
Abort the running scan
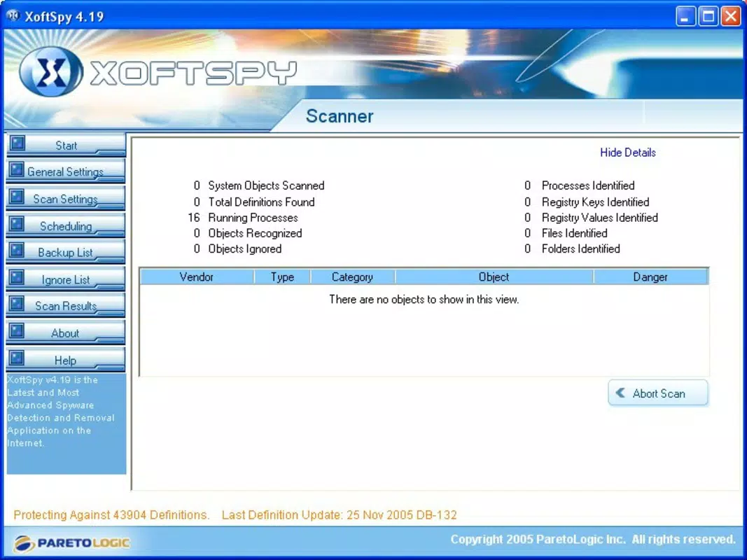658,393
